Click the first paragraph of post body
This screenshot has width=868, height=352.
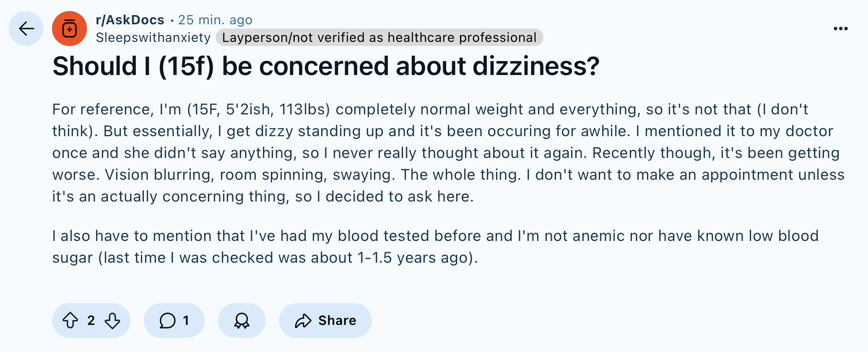coord(448,153)
